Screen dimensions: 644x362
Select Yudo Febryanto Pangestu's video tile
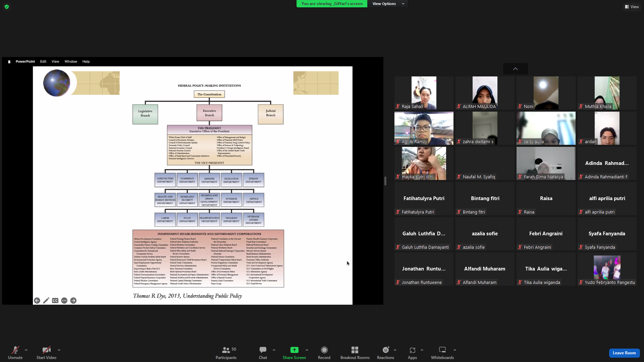607,269
